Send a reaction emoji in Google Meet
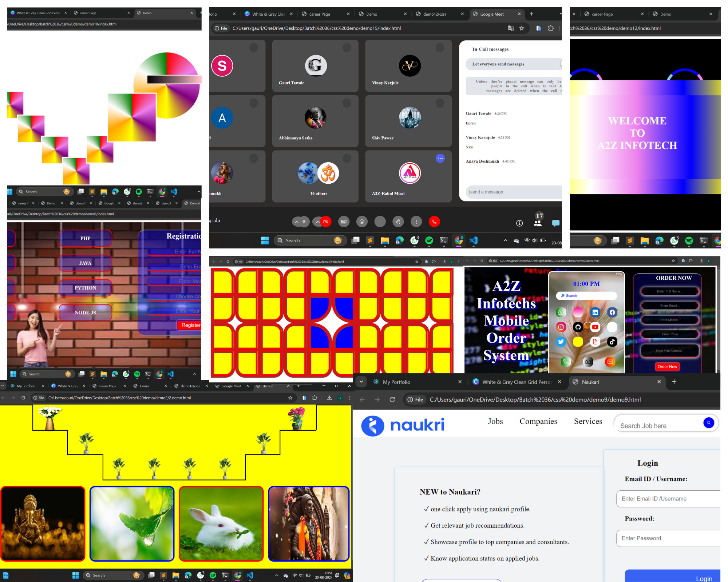Screen dimensions: 728x582 (362, 222)
